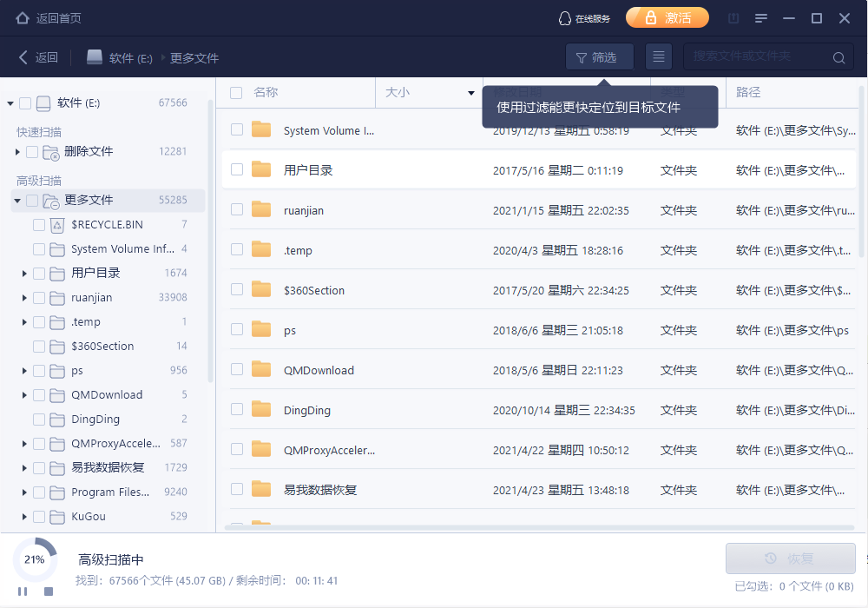Open the 在线服务 online support icon
Image resolution: width=868 pixels, height=608 pixels.
[565, 18]
